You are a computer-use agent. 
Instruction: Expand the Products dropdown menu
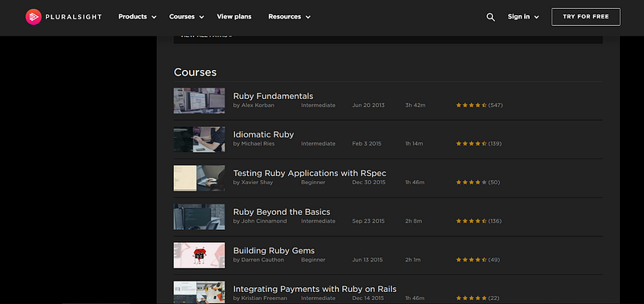[x=137, y=17]
